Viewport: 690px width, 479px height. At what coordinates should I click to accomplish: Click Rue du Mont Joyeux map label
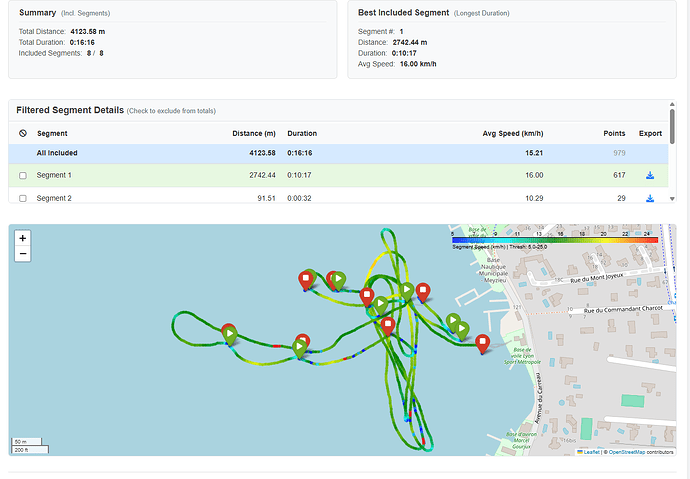click(x=597, y=278)
